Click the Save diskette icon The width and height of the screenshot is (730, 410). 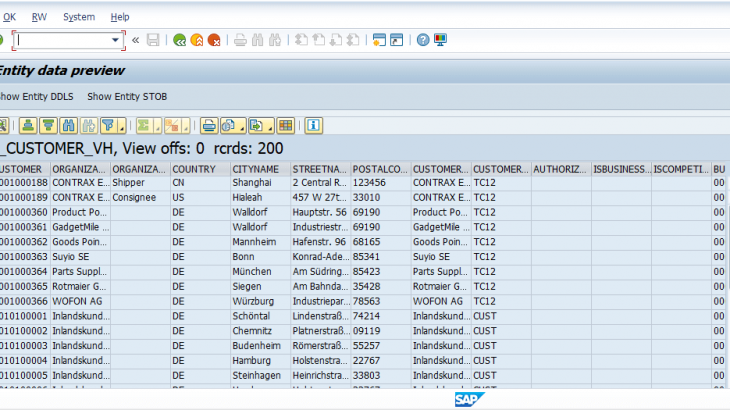[153, 40]
